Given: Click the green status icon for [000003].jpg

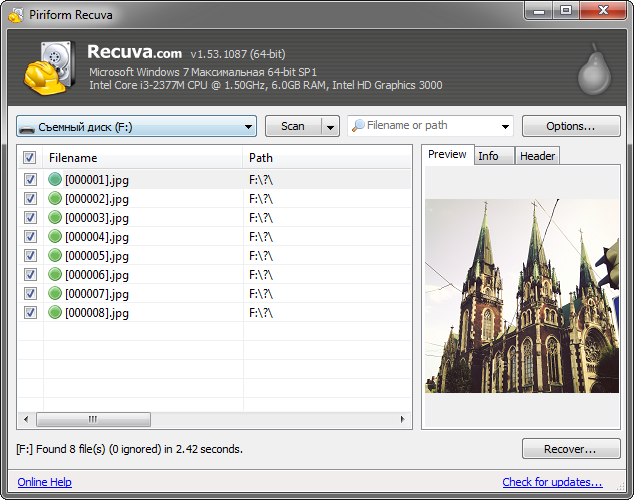Looking at the screenshot, I should 55,217.
